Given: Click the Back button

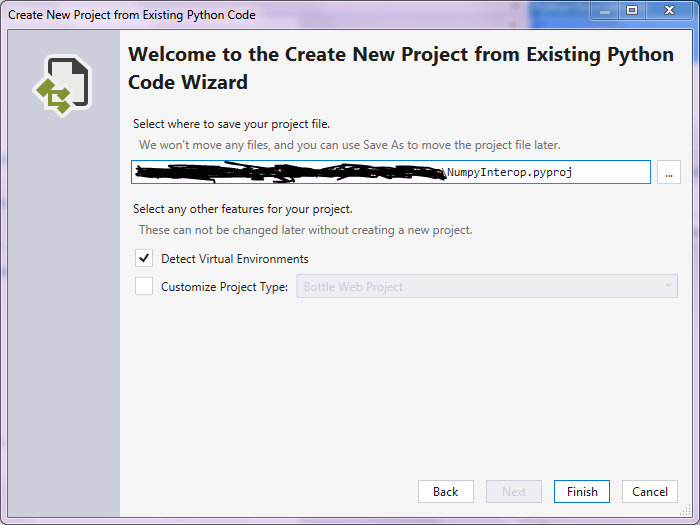Looking at the screenshot, I should 445,491.
